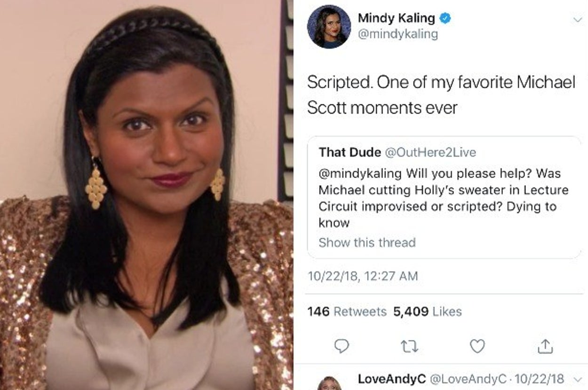Image resolution: width=588 pixels, height=390 pixels.
Task: Tap the share upload icon
Action: [545, 346]
